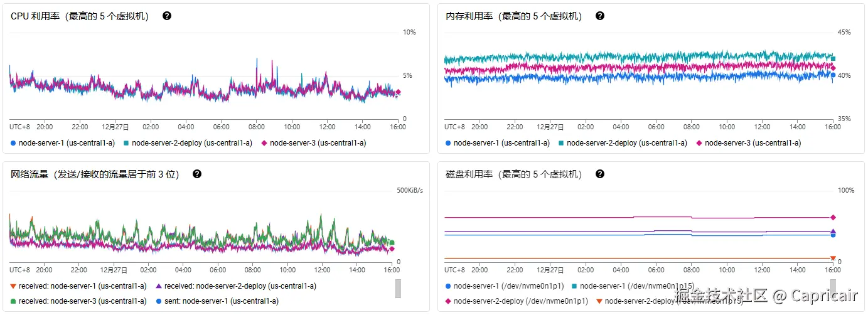Toggle received: node-server-2-deploy network legend entry
Image resolution: width=868 pixels, height=315 pixels.
[236, 286]
